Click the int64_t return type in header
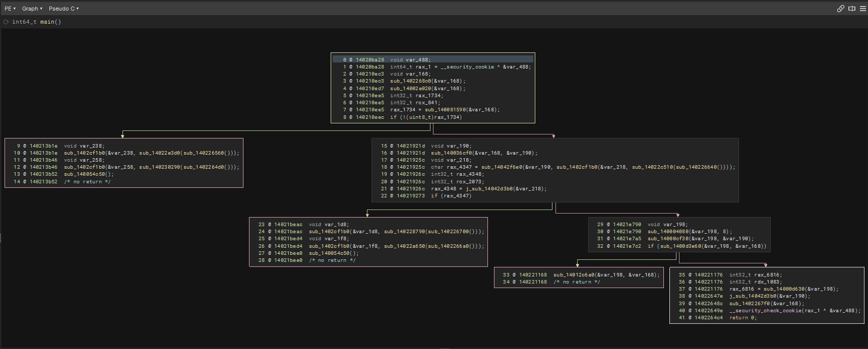Viewport: 868px width, 349px height. [x=24, y=22]
